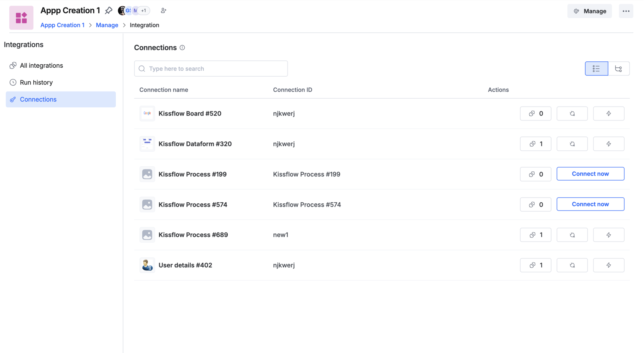Open linked count for Kissflow Process #689
Screen dimensions: 644x353
click(x=535, y=235)
